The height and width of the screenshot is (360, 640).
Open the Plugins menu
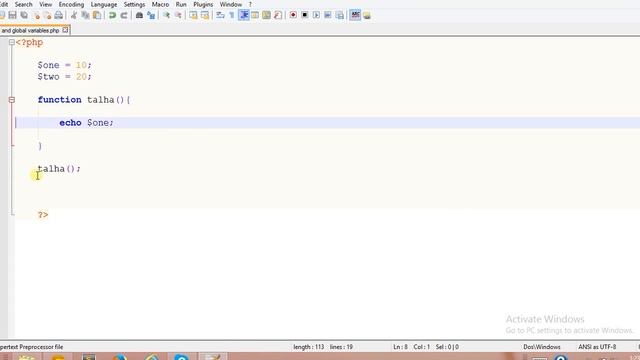(x=203, y=4)
